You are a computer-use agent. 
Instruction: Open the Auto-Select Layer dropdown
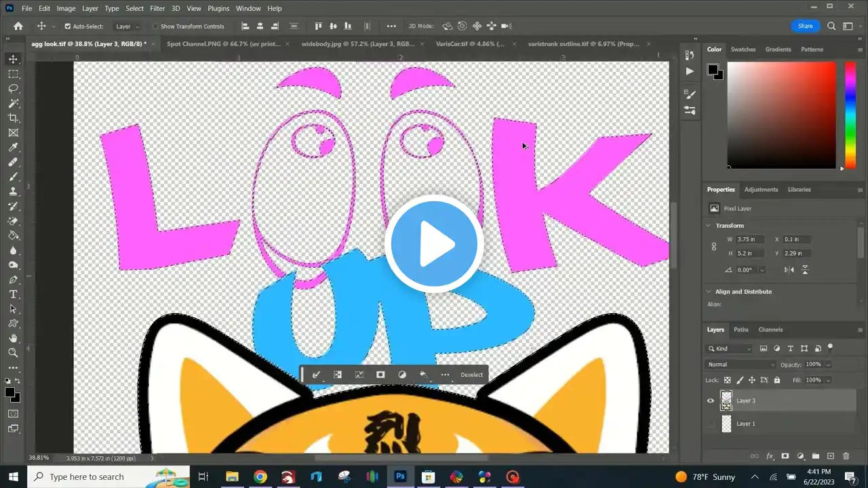coord(127,26)
